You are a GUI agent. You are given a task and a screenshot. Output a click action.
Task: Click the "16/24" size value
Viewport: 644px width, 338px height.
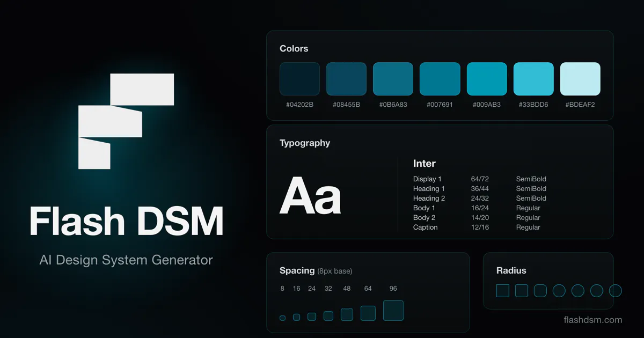coord(480,208)
